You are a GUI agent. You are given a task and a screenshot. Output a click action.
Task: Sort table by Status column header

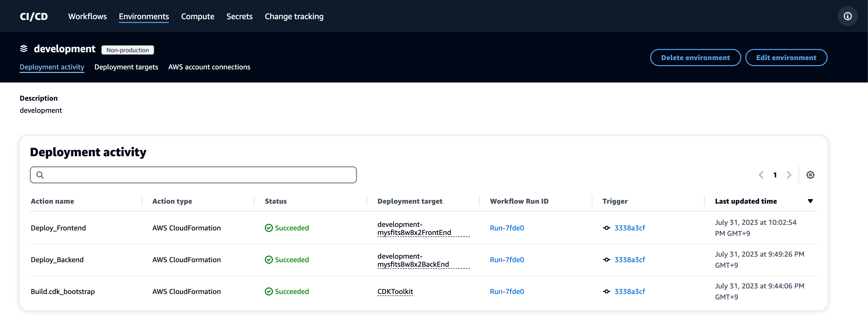point(275,201)
